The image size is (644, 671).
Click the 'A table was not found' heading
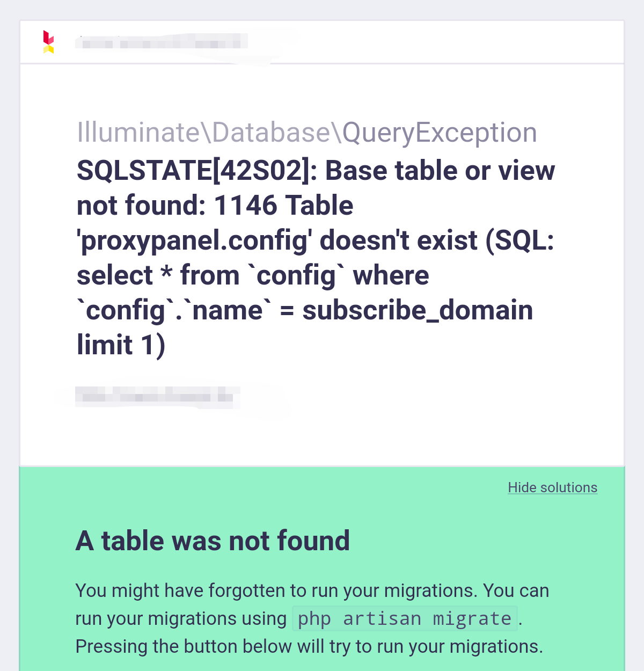pyautogui.click(x=213, y=541)
